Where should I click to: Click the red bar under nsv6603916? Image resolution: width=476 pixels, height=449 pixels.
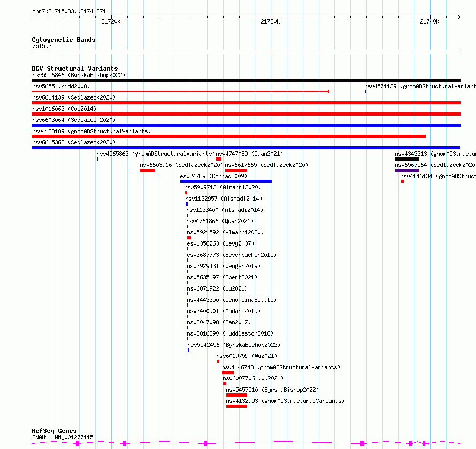point(147,170)
